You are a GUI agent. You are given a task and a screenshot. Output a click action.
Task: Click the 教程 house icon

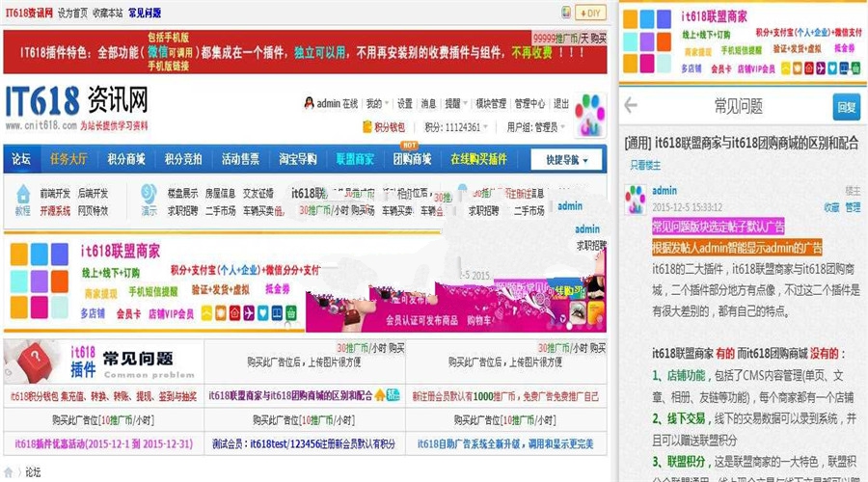[23, 194]
